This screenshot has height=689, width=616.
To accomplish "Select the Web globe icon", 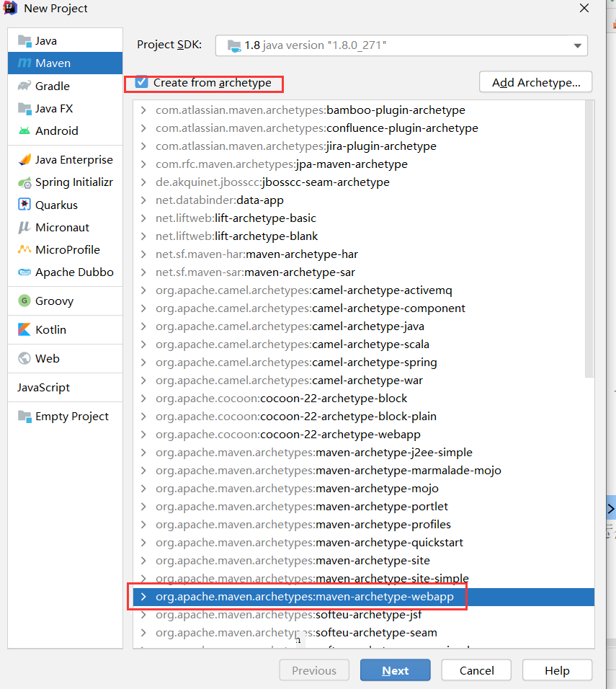I will [24, 359].
